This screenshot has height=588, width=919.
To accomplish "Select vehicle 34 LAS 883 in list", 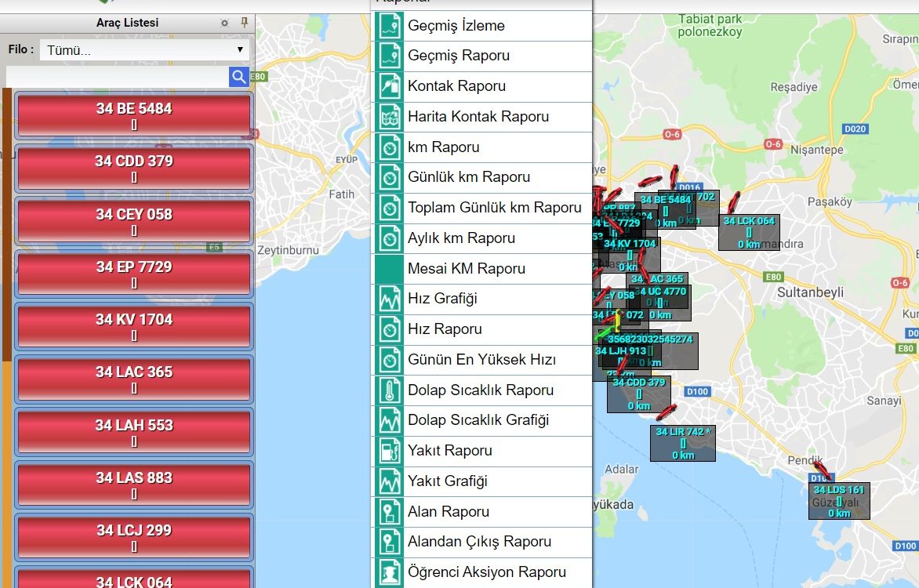I will [x=134, y=485].
